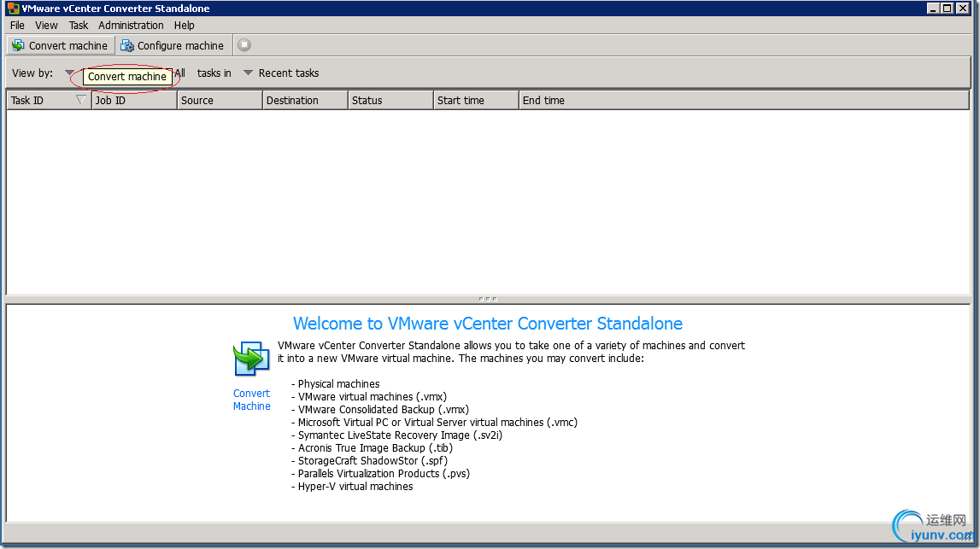The image size is (980, 549).
Task: Click the Convert machine toolbar button
Action: point(61,45)
